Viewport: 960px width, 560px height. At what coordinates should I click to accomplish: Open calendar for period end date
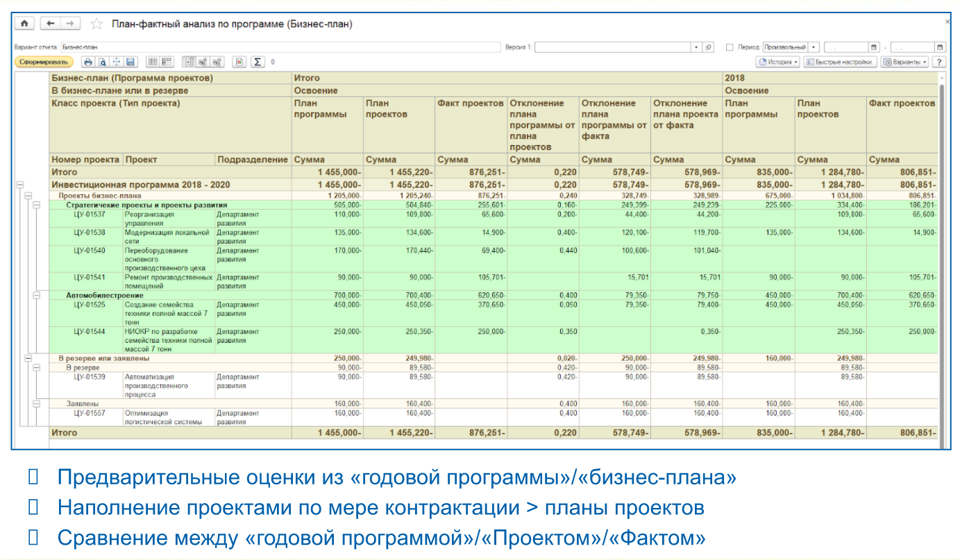pos(941,47)
